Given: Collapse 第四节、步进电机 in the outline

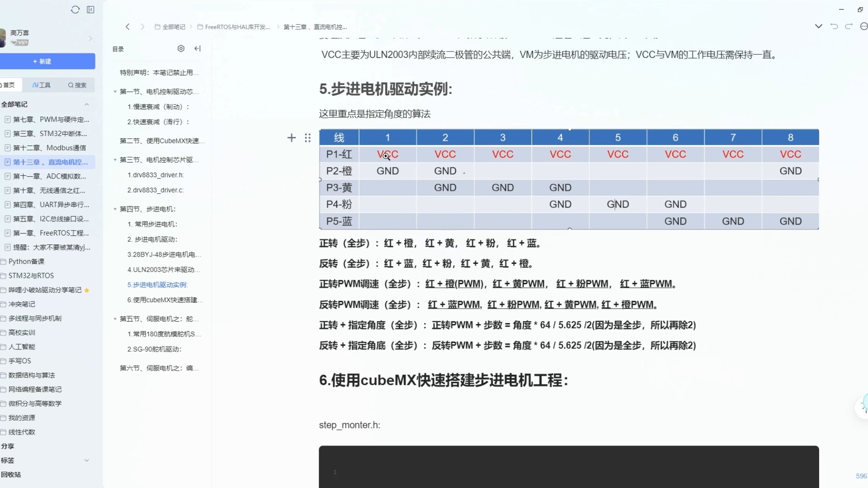Looking at the screenshot, I should coord(114,209).
